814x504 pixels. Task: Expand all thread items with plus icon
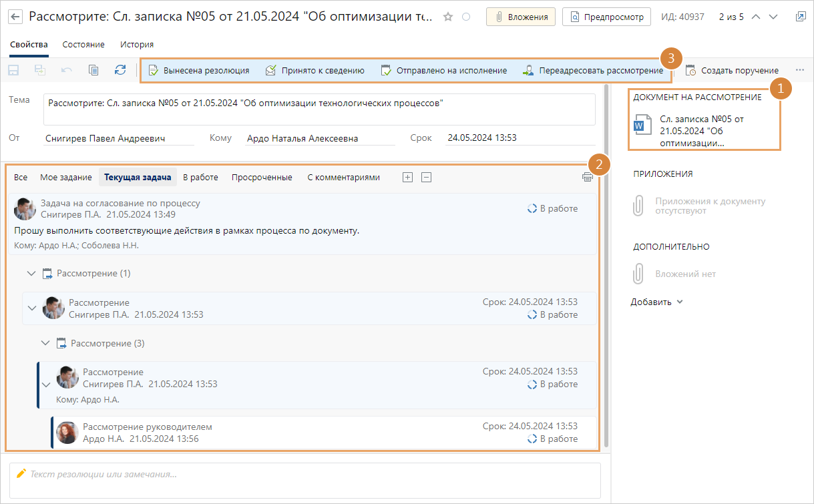[407, 177]
